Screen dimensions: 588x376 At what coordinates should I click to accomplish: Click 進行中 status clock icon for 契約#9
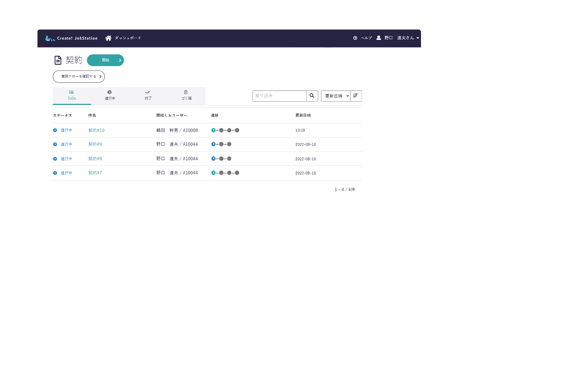coord(55,144)
